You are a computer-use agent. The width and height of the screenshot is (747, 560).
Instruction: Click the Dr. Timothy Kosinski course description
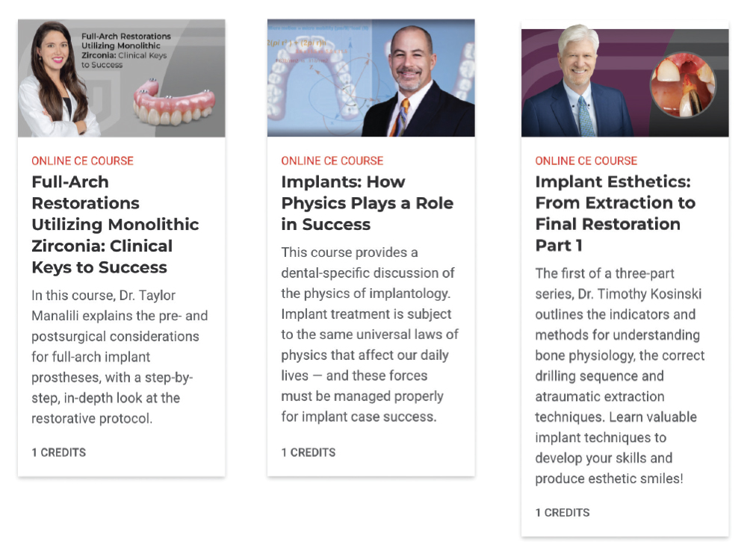[x=619, y=376]
